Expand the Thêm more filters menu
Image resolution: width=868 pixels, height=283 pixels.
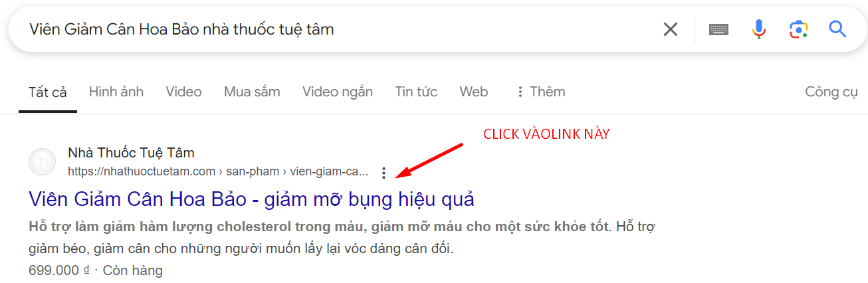540,92
